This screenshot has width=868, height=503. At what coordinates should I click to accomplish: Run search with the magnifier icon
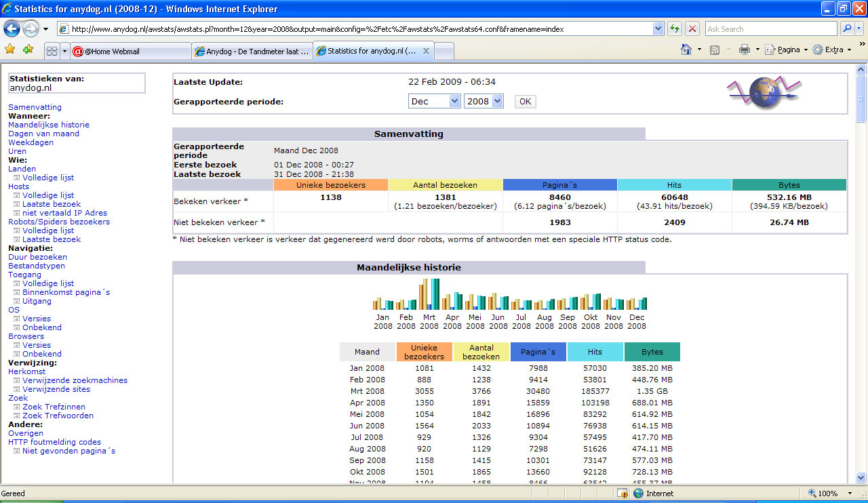847,28
